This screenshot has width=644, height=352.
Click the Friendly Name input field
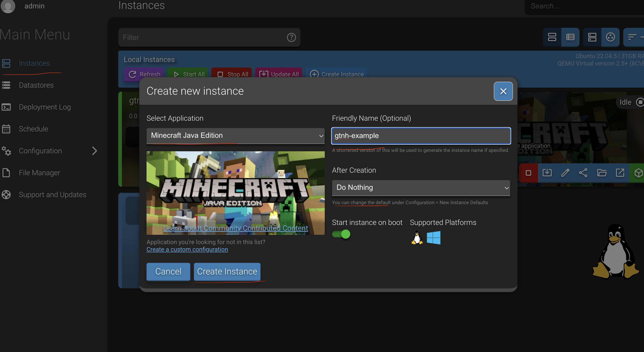pyautogui.click(x=421, y=136)
